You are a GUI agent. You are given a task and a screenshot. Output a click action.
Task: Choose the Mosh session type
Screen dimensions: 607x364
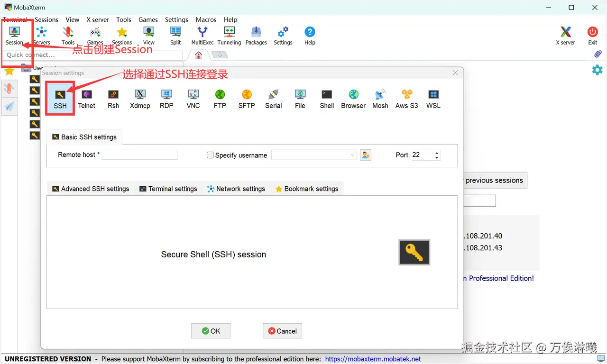[x=380, y=99]
